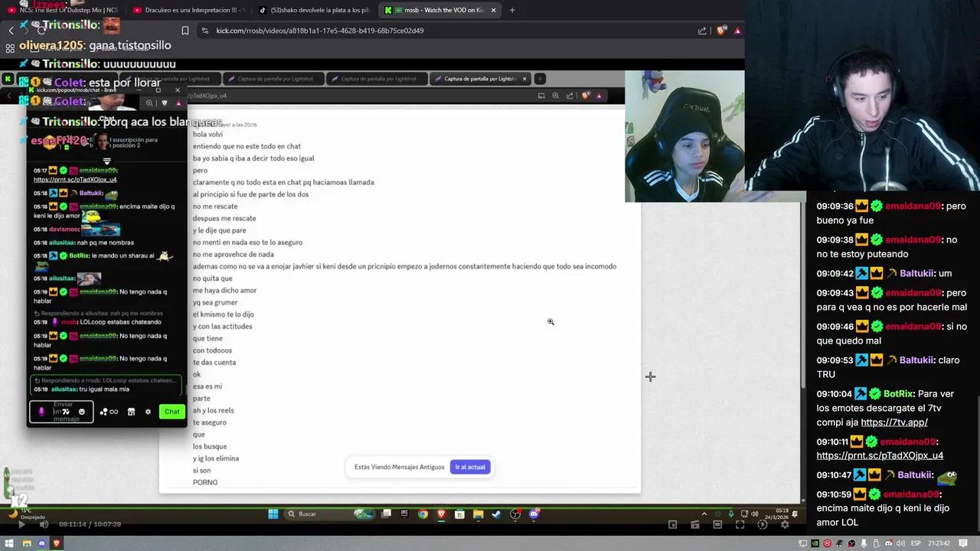Open Chrome in the streamed taskbar
This screenshot has height=551, width=980.
423,514
